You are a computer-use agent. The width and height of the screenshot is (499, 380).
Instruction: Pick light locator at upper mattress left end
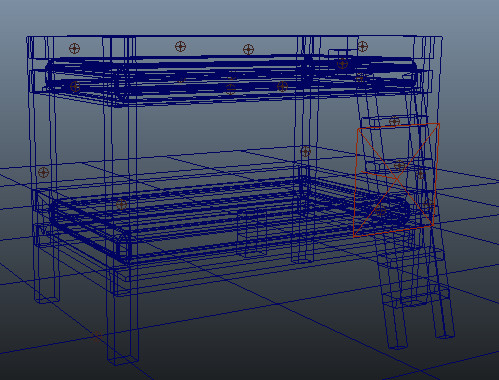click(75, 87)
